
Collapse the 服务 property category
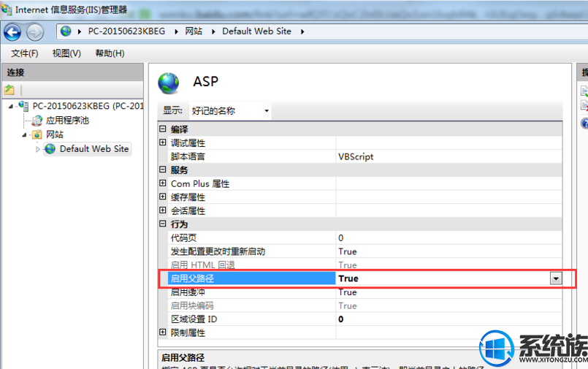click(162, 170)
